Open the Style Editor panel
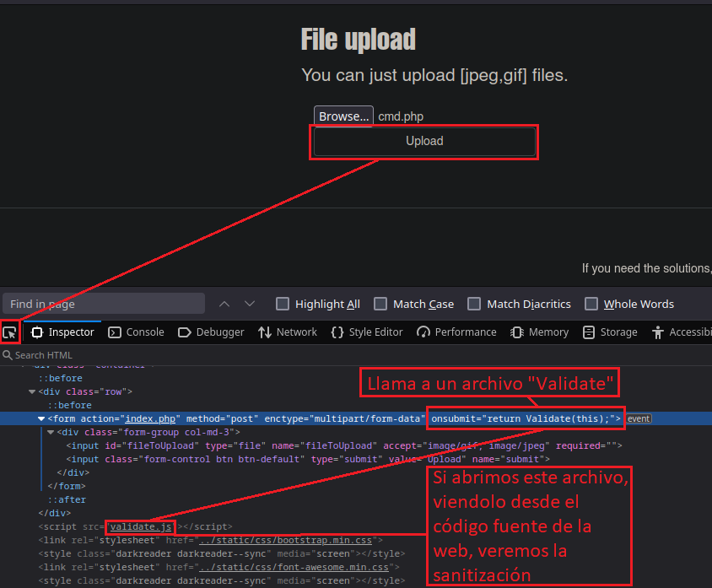Screen dimensions: 712x588 (x=367, y=332)
